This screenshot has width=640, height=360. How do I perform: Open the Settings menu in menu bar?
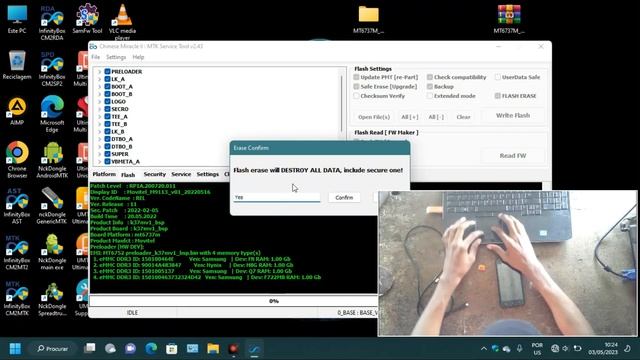[x=116, y=57]
